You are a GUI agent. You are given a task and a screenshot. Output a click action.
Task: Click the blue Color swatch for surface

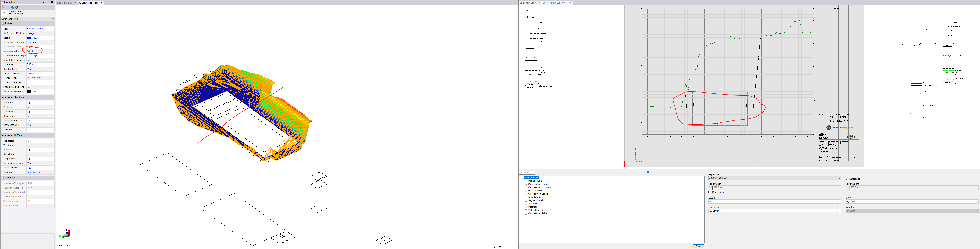point(29,38)
